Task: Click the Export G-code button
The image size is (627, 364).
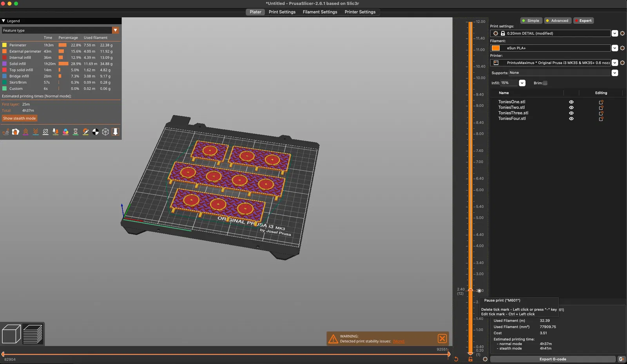Action: point(553,359)
